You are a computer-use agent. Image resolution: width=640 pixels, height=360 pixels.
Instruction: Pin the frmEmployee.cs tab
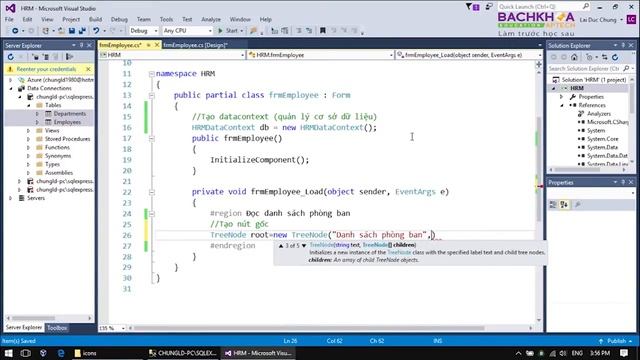click(x=149, y=45)
